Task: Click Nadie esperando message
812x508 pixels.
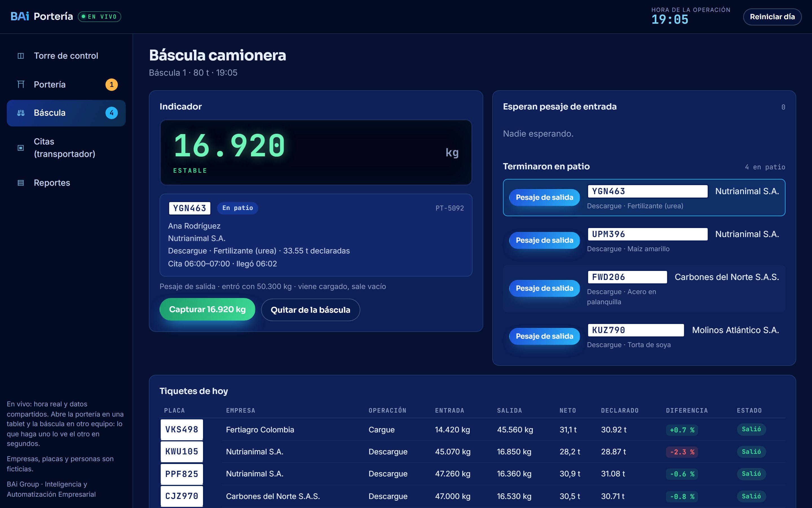Action: click(x=538, y=134)
